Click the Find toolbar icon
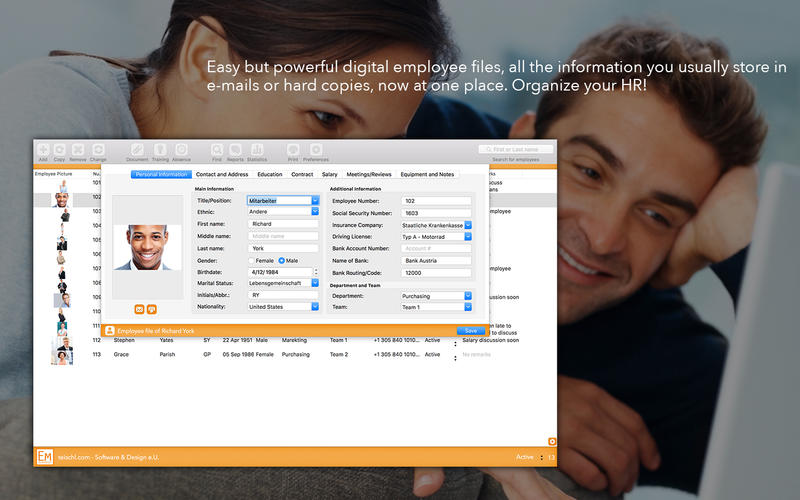 pos(217,149)
